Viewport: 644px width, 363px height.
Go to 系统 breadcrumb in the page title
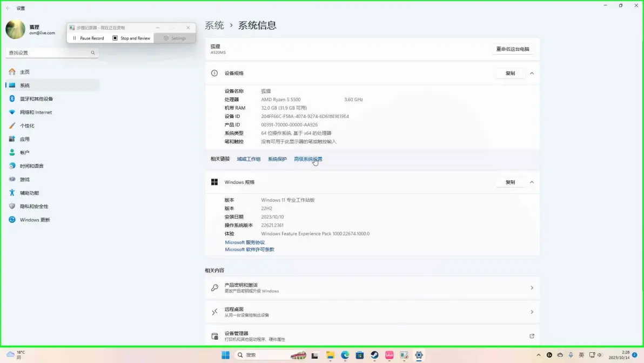[214, 25]
